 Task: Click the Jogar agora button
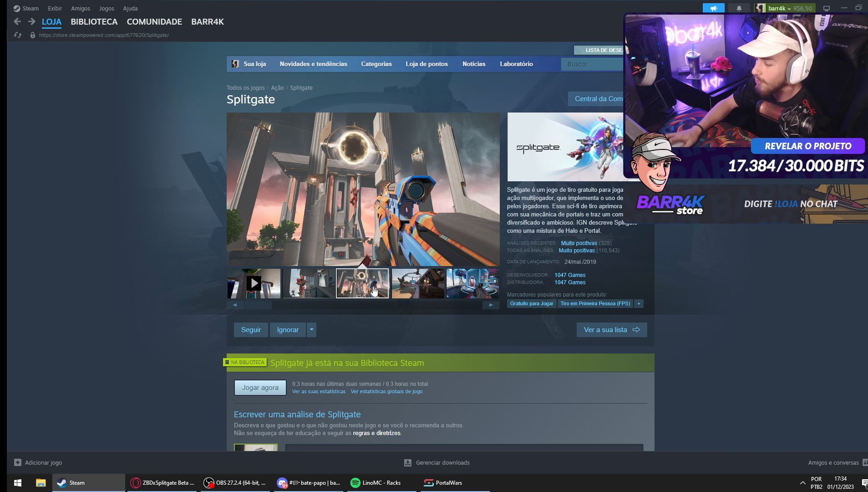click(260, 388)
